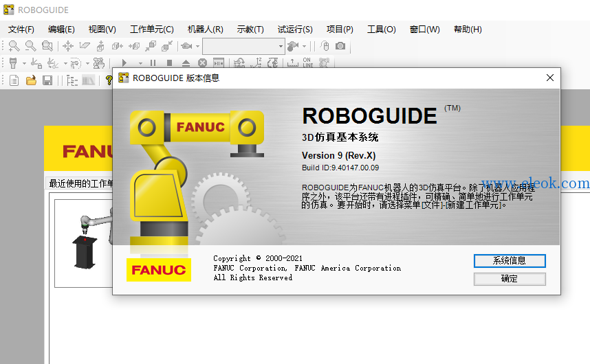Select the cube view with left arrow
The image size is (590, 364).
(x=118, y=46)
